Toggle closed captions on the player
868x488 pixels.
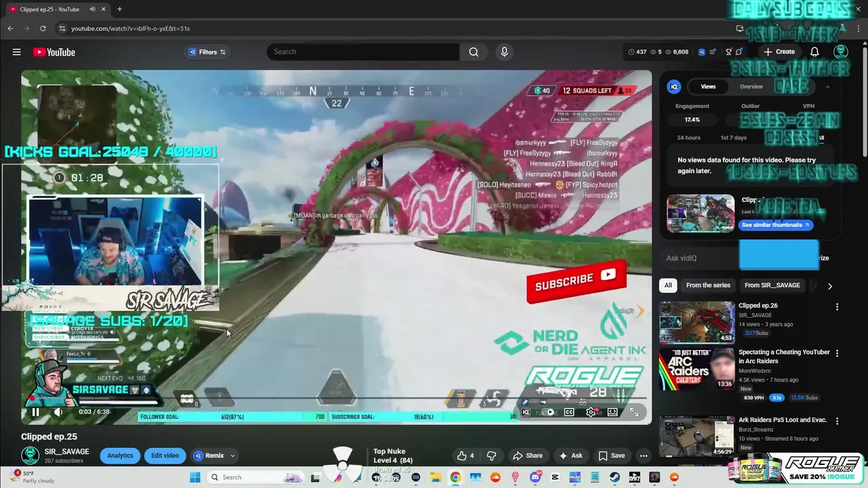569,412
